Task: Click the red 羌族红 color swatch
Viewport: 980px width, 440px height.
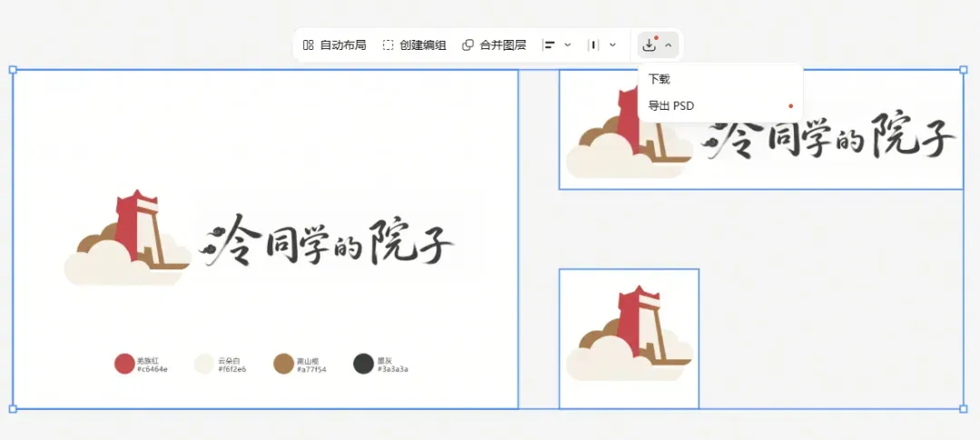Action: click(x=124, y=364)
